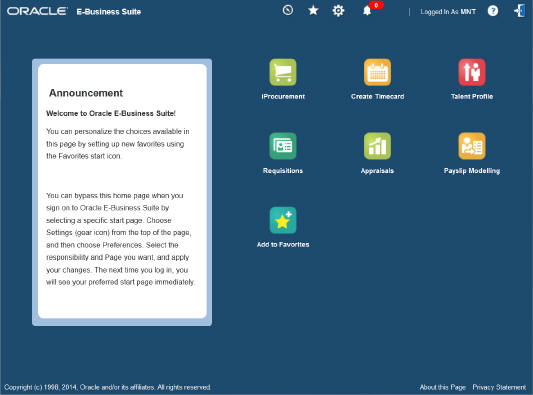Viewport: 533px width, 395px height.
Task: Open the Navigator compass icon in header
Action: (288, 10)
